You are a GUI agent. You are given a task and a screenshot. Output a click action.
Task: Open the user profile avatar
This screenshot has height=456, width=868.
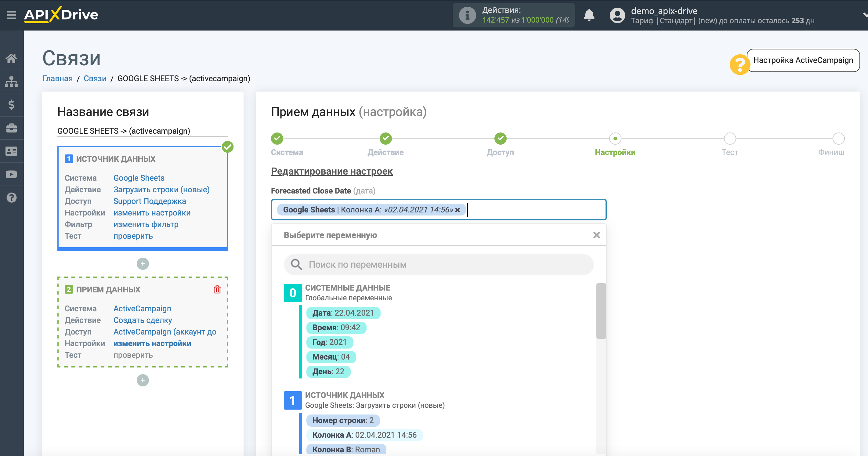tap(617, 15)
